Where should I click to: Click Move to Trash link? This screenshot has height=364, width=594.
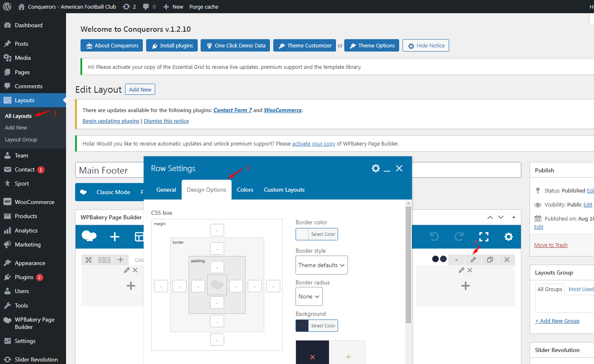551,245
